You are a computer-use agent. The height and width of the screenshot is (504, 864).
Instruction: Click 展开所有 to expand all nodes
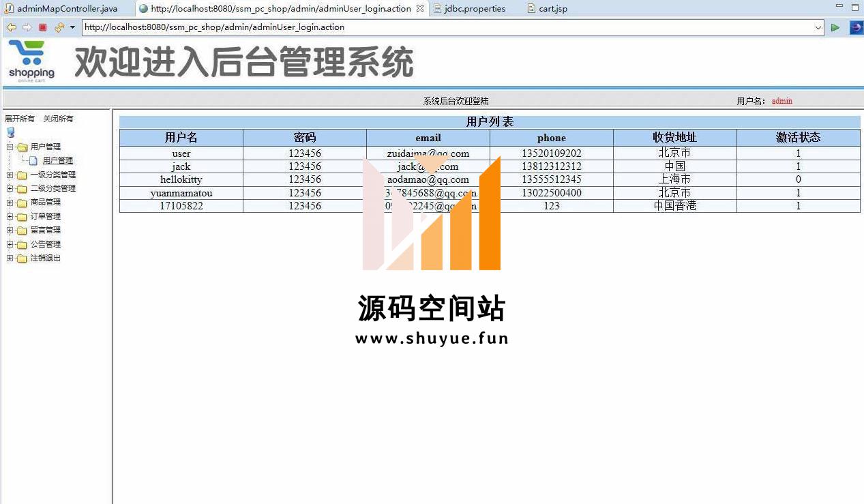20,119
